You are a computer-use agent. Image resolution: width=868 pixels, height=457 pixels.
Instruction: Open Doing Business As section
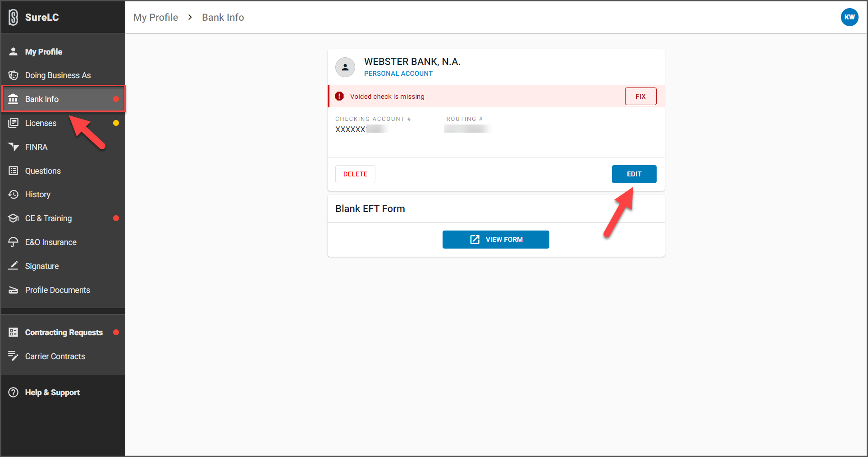63,75
